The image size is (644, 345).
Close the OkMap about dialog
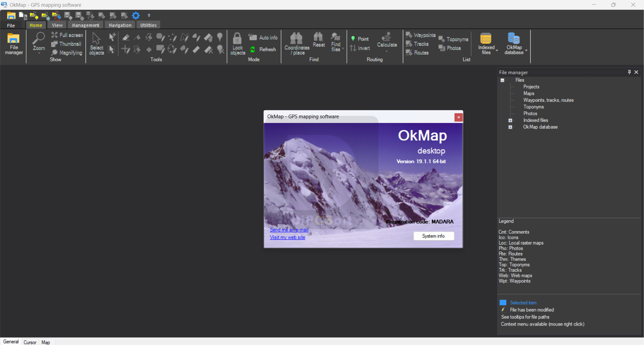[459, 117]
